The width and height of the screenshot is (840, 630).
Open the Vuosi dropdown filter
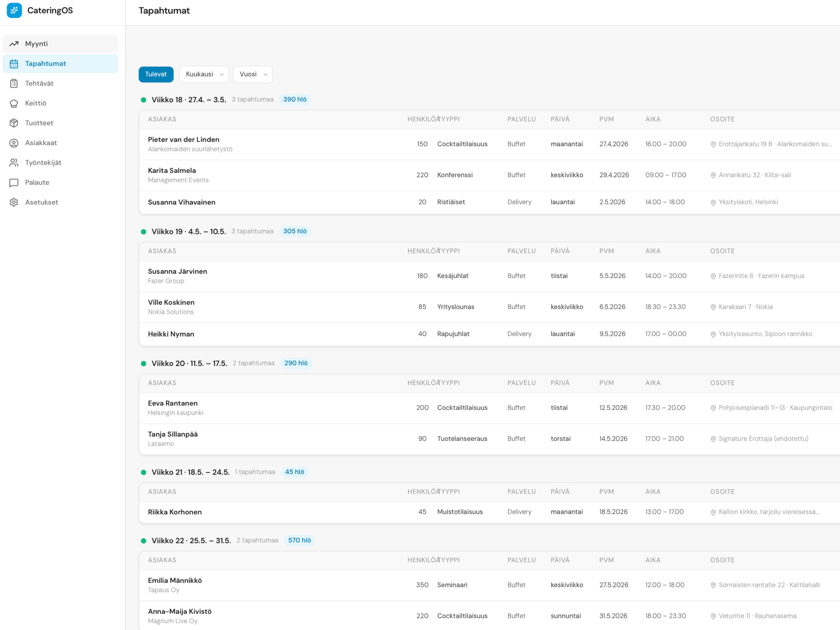(252, 74)
